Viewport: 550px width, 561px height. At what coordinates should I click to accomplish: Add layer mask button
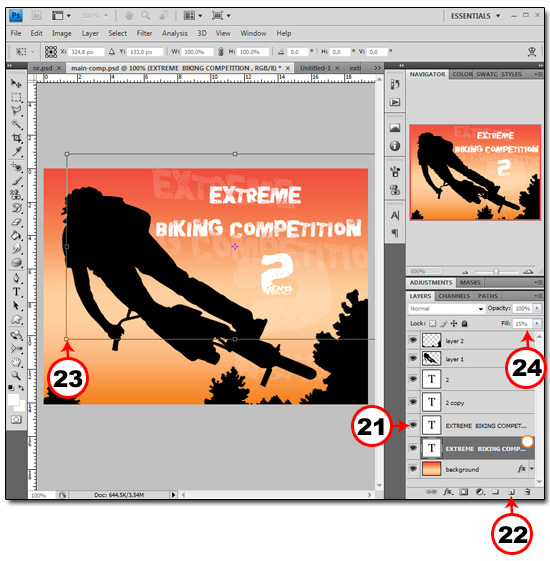(464, 492)
